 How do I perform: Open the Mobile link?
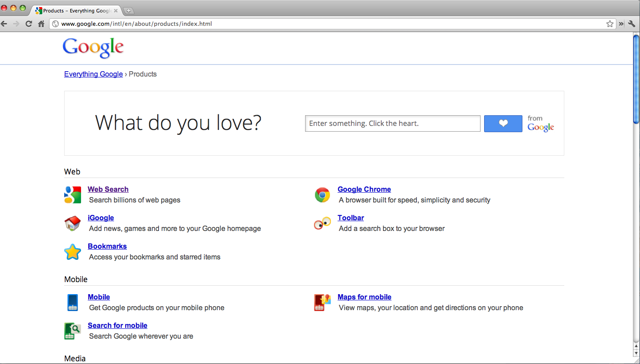point(99,297)
